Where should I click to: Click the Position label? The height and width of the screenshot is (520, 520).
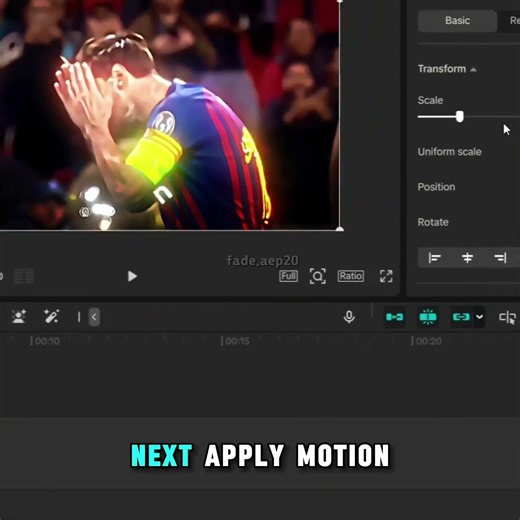436,187
